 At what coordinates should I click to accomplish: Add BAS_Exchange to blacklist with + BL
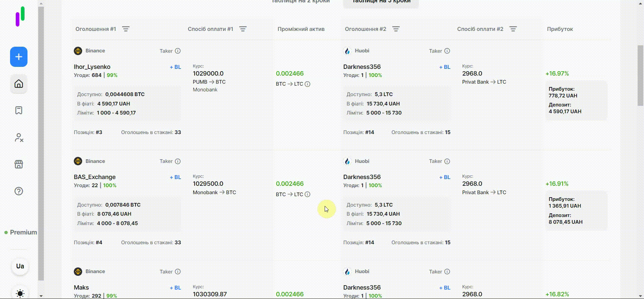[x=175, y=177]
